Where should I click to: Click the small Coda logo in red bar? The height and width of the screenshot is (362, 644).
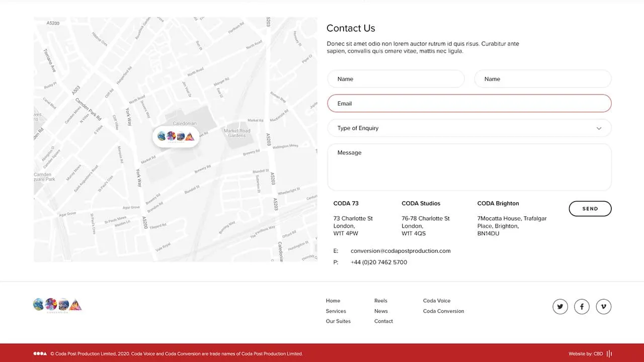tap(40, 353)
